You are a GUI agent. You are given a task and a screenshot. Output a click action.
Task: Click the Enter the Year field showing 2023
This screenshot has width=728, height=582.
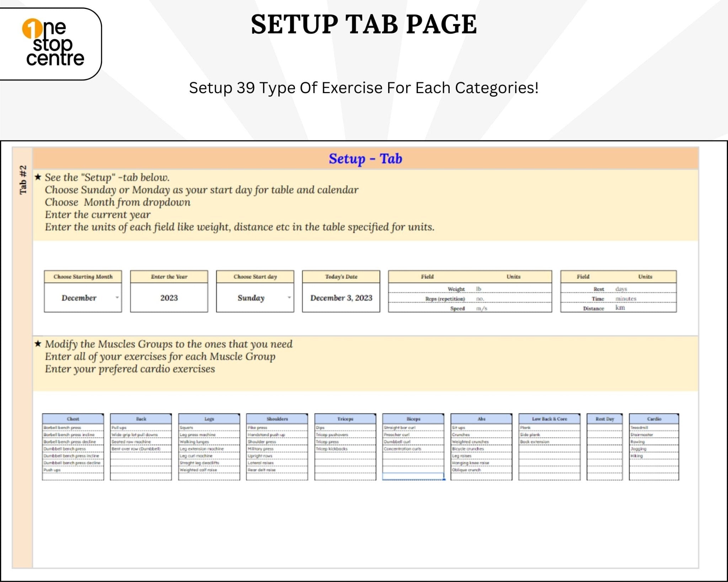coord(169,298)
